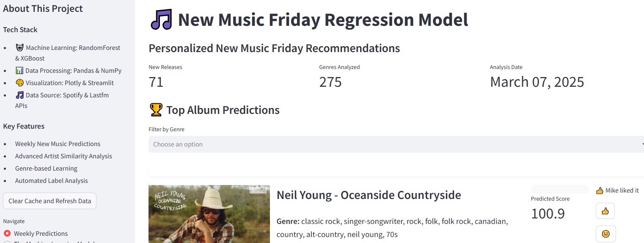Click the predicted score progress bar
The width and height of the screenshot is (644, 243).
click(x=560, y=189)
